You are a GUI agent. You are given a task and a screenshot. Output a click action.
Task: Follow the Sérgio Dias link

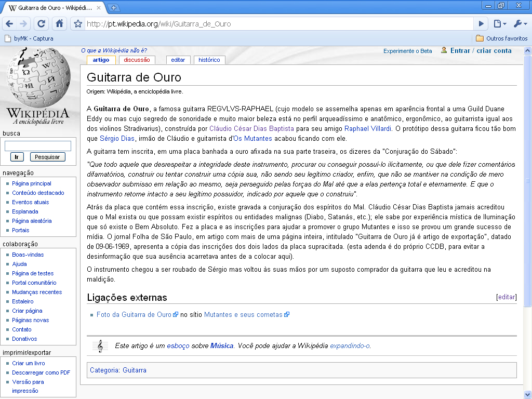point(117,139)
